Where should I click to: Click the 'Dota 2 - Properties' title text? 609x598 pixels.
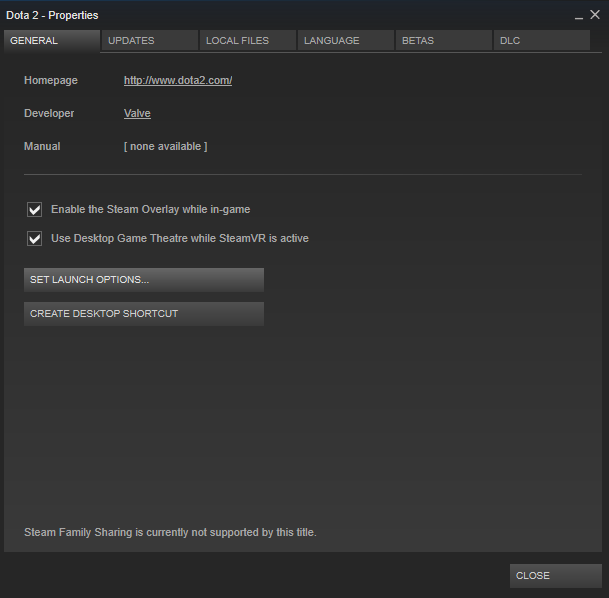coord(52,15)
